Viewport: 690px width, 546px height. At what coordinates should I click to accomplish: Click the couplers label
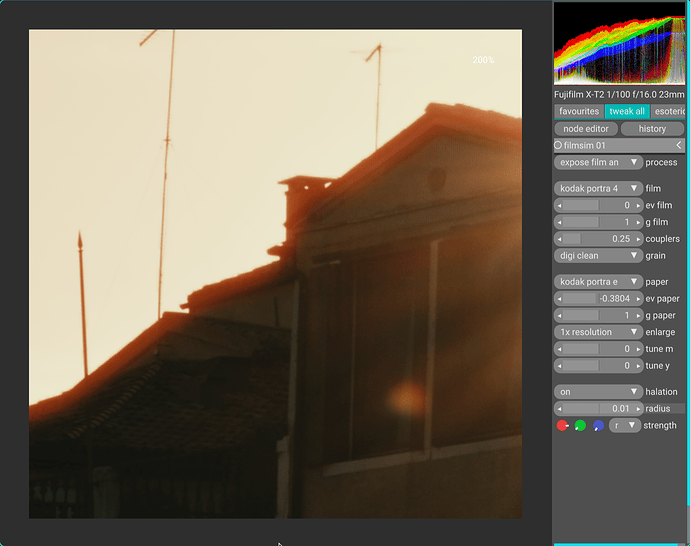point(662,239)
